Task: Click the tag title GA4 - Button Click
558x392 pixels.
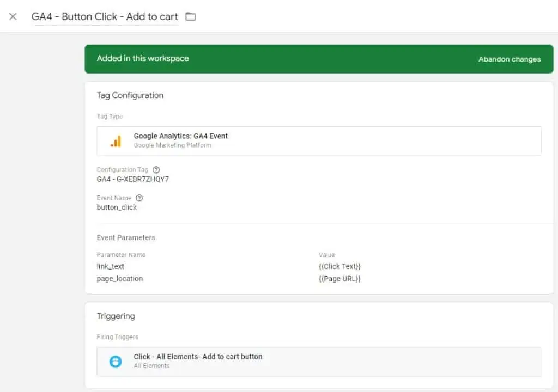Action: [105, 16]
